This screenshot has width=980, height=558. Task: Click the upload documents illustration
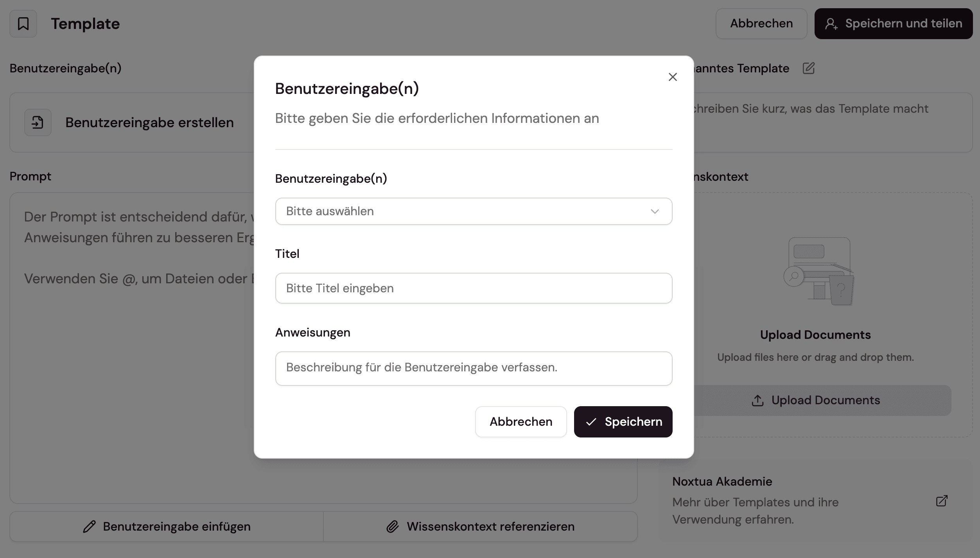pyautogui.click(x=819, y=271)
